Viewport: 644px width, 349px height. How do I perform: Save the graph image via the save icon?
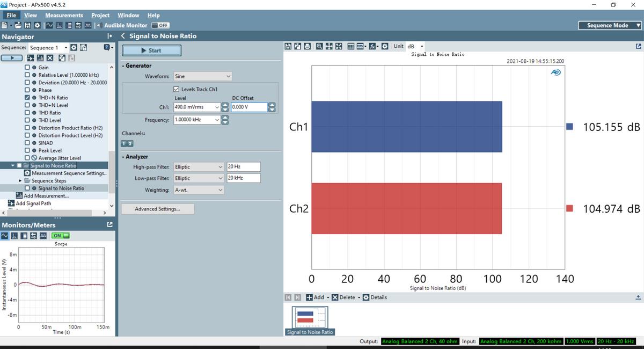(288, 46)
